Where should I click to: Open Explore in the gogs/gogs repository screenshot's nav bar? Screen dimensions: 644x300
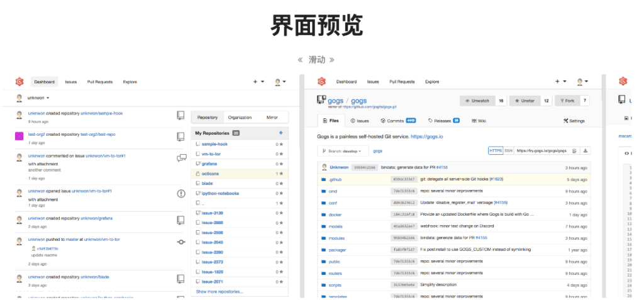(x=432, y=81)
